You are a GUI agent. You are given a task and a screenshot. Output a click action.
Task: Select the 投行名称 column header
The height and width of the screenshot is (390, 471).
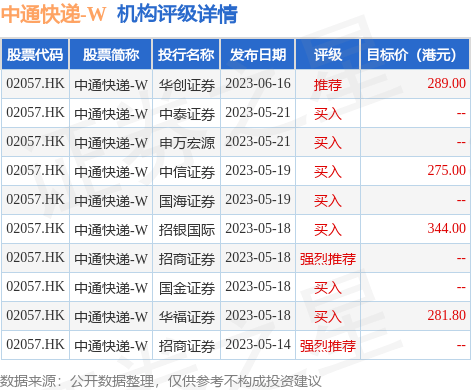tap(186, 54)
